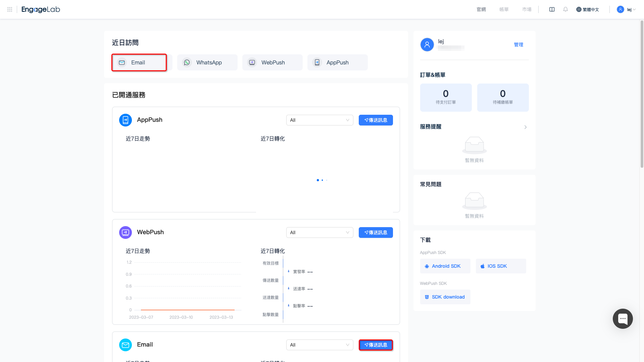
Task: Open the 繁體中文 language selector
Action: (x=588, y=9)
